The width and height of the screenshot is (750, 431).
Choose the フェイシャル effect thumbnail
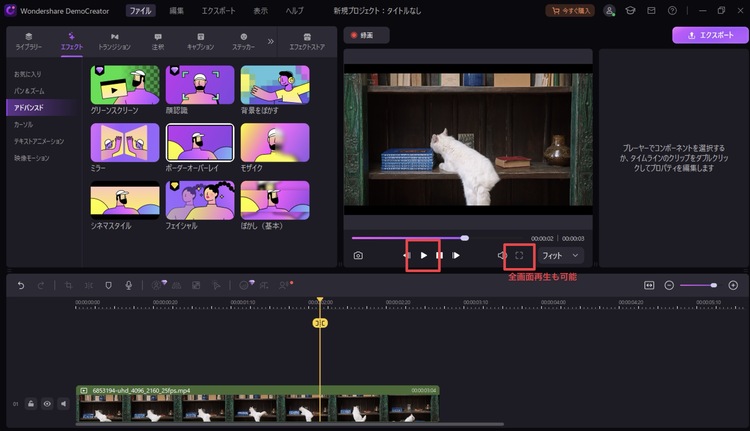[x=200, y=200]
